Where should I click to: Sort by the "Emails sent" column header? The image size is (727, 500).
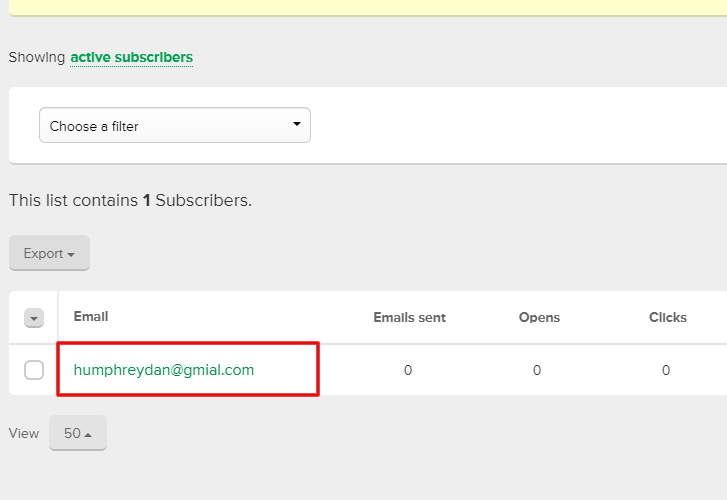(x=409, y=318)
